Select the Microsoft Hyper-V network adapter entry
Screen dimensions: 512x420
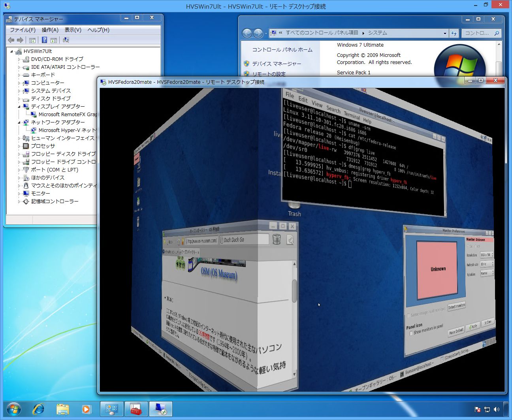pyautogui.click(x=67, y=130)
